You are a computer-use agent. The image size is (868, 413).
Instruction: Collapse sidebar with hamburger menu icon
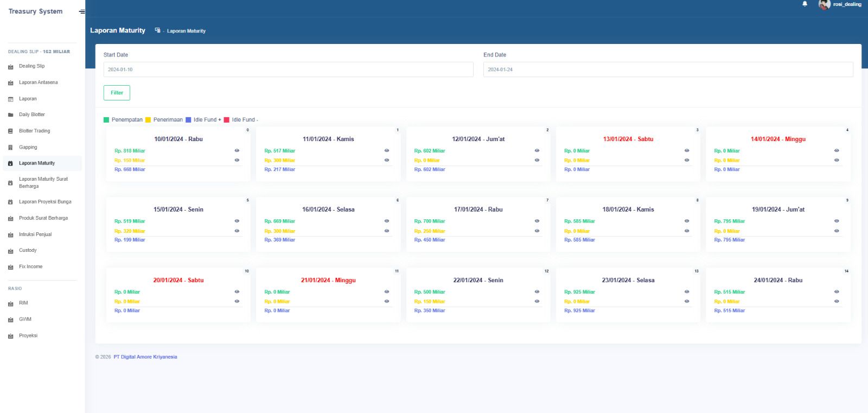click(x=82, y=11)
